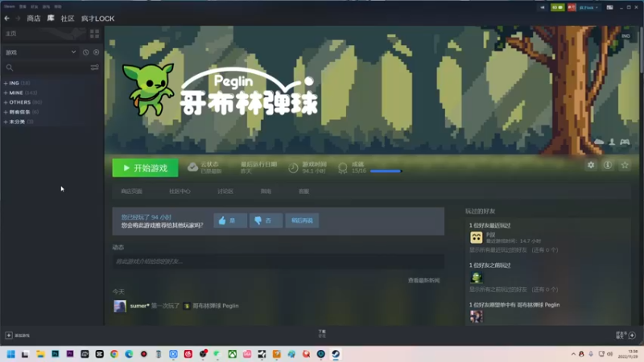Image resolution: width=644 pixels, height=362 pixels.
Task: Open friend avatar under 最近玩过
Action: (476, 237)
